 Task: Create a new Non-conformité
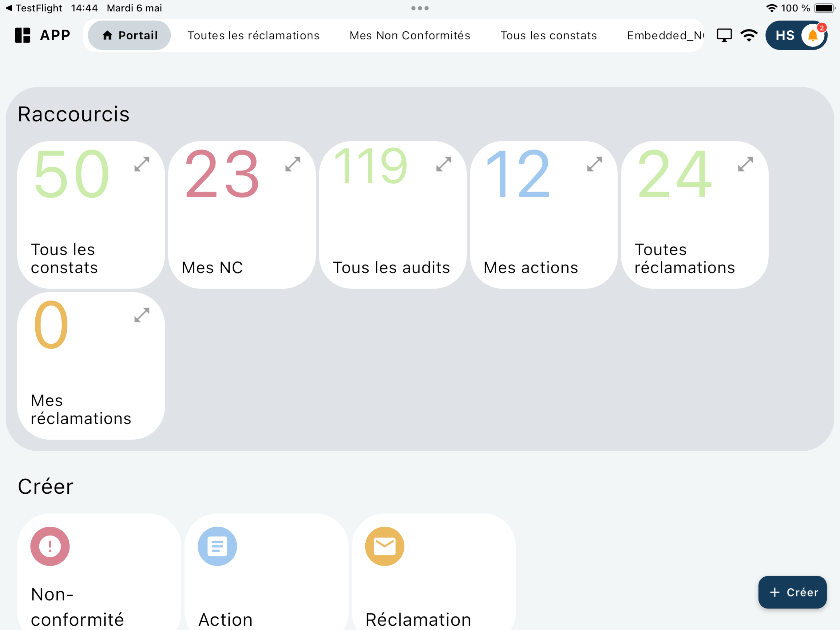coord(99,572)
